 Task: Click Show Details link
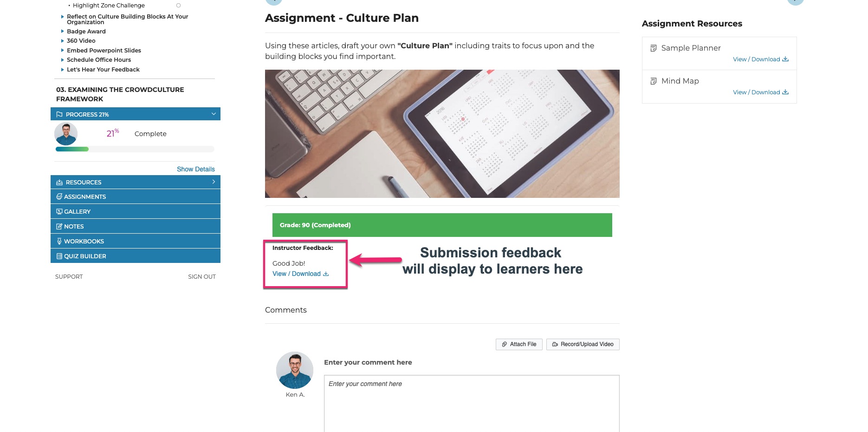pyautogui.click(x=195, y=169)
